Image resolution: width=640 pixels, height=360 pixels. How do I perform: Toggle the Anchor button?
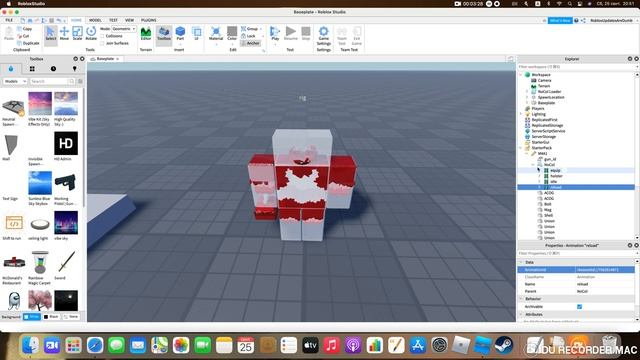click(x=250, y=43)
